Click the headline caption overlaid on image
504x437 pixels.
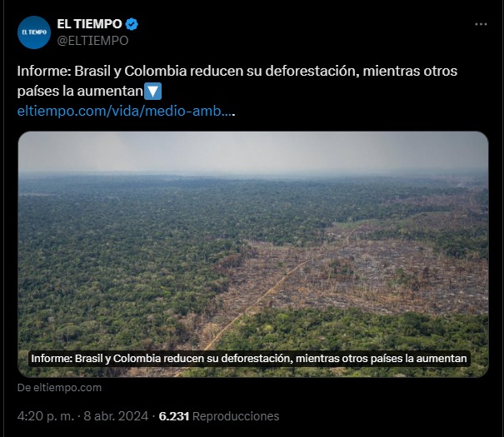point(249,358)
